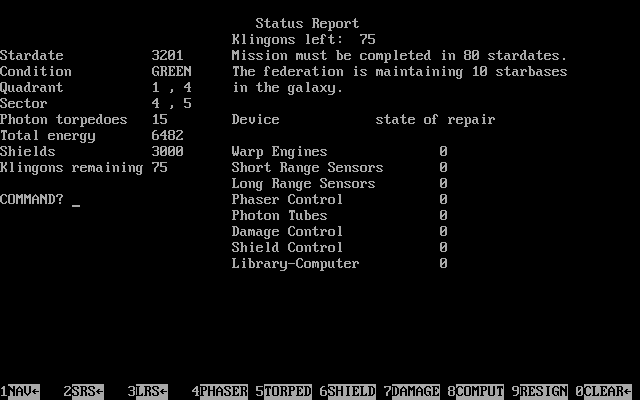
Task: Open the 2 SRS short range scan
Action: pos(84,391)
